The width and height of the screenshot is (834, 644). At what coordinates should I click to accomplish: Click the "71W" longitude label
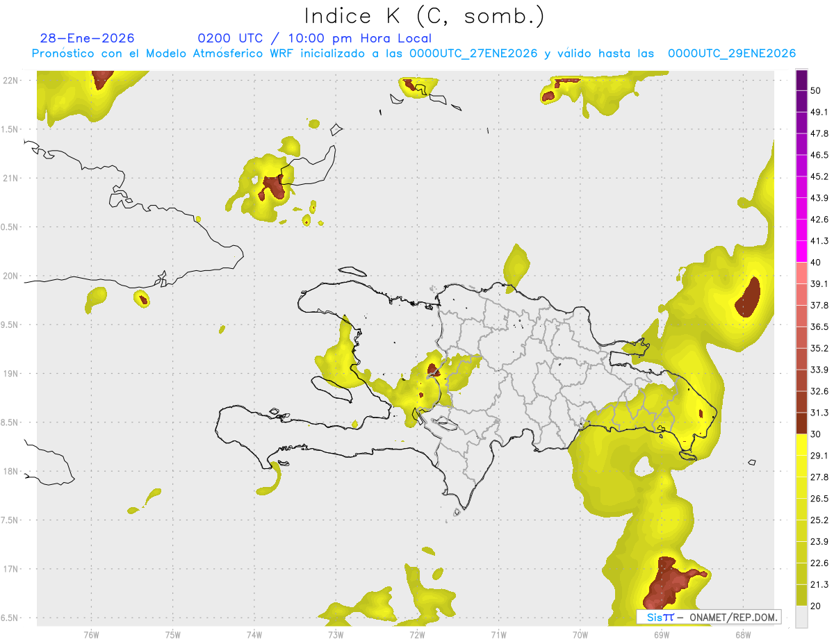[498, 634]
